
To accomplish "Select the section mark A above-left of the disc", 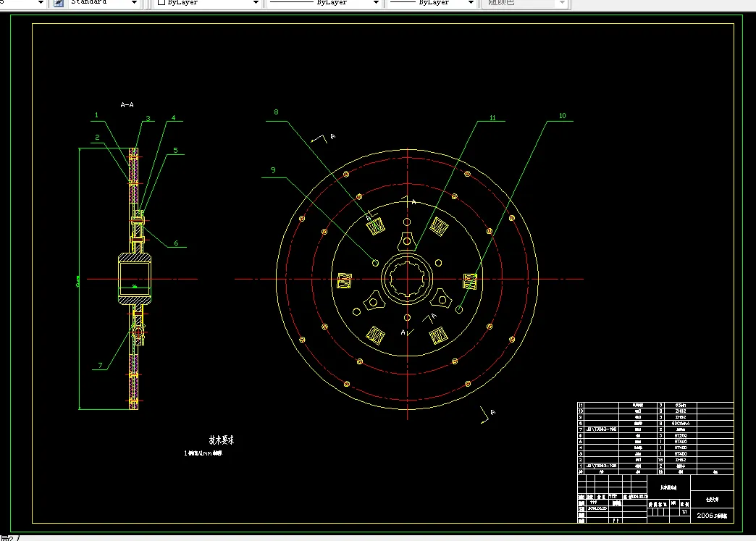I will click(332, 136).
